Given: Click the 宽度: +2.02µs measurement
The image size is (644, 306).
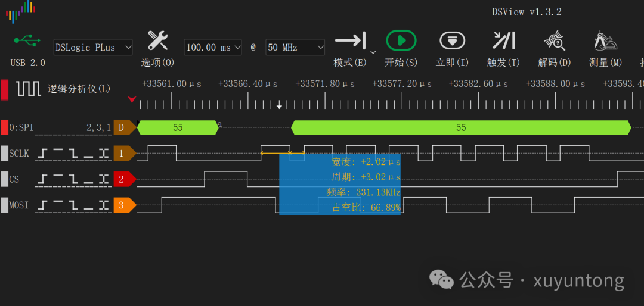Looking at the screenshot, I should (366, 162).
